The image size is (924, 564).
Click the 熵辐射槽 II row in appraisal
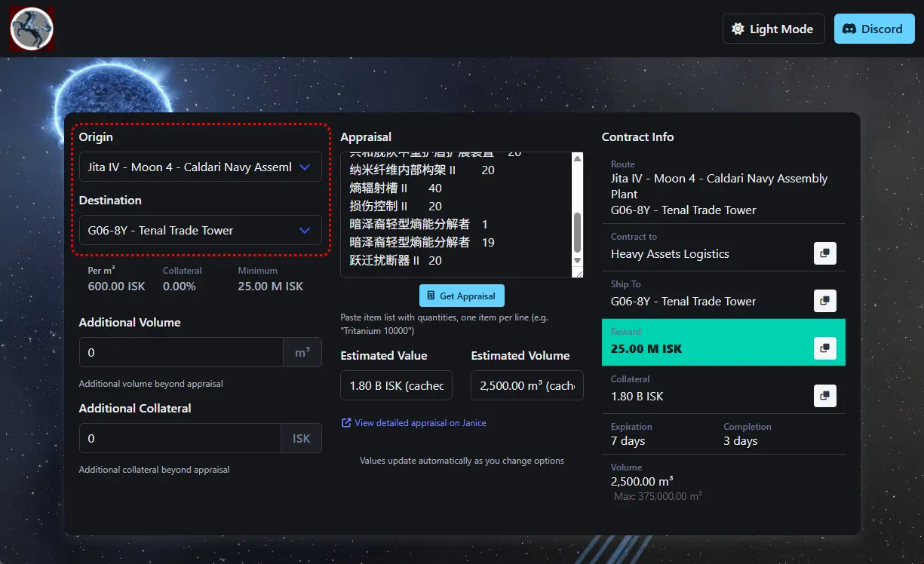(x=396, y=188)
